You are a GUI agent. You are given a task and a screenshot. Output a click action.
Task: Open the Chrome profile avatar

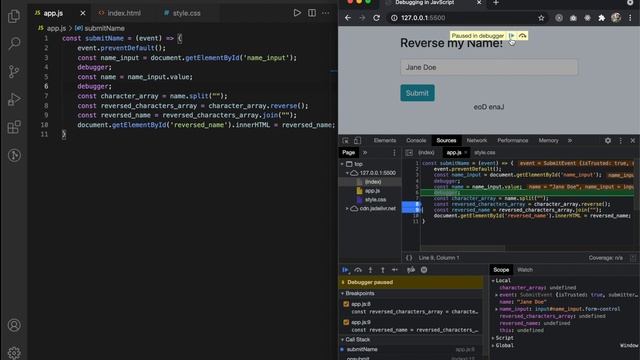616,18
